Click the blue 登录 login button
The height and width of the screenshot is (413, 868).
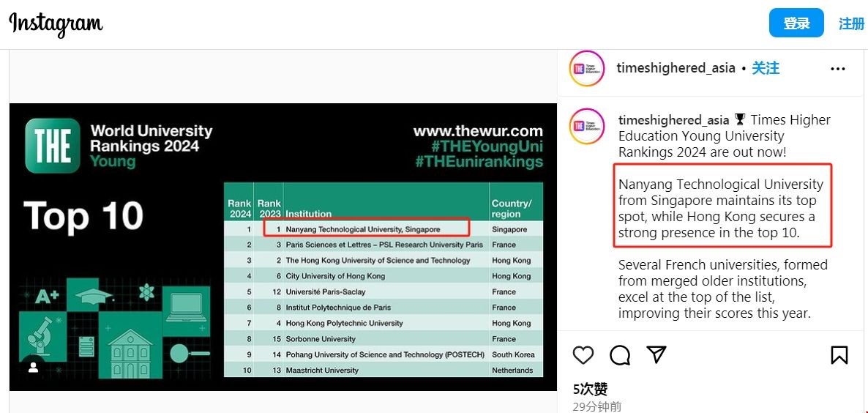(x=796, y=23)
